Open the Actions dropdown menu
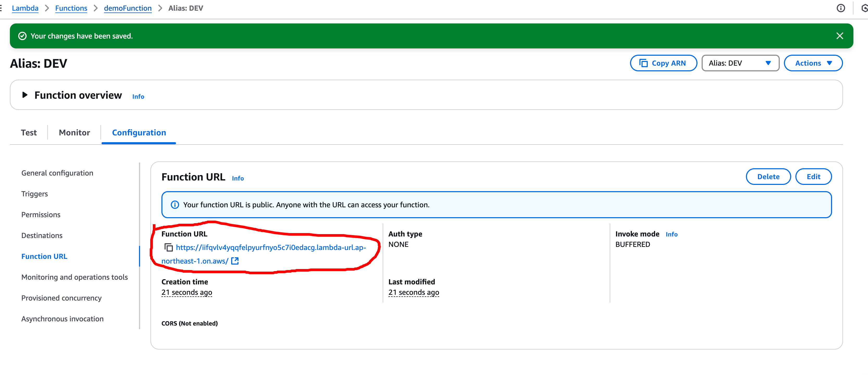The width and height of the screenshot is (868, 375). click(813, 63)
